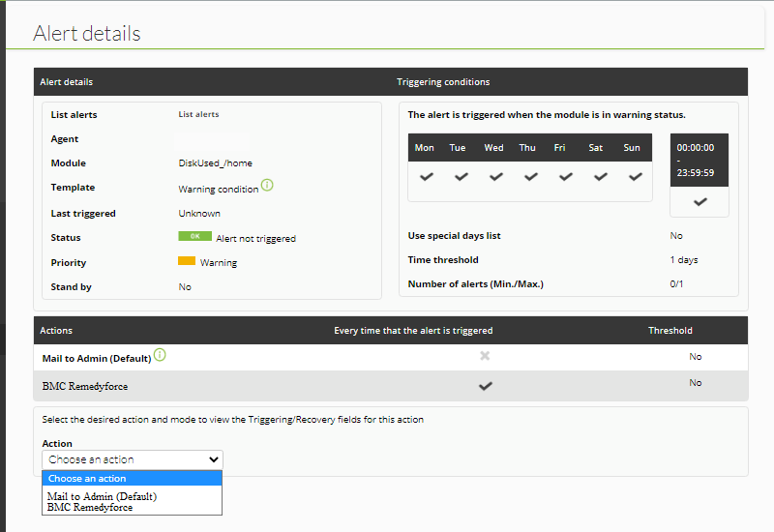Click the Unknown last triggered value
Screen dimensions: 774x532
click(x=199, y=213)
